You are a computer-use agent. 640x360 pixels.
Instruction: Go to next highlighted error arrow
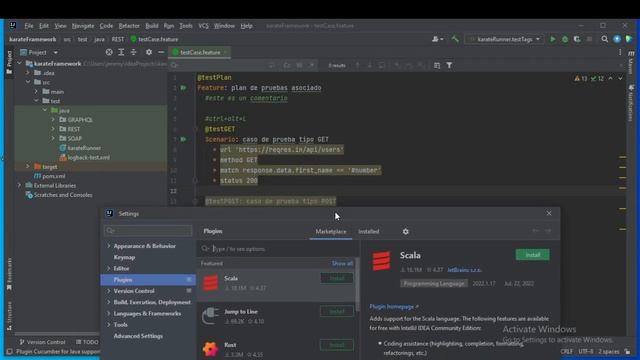click(620, 78)
